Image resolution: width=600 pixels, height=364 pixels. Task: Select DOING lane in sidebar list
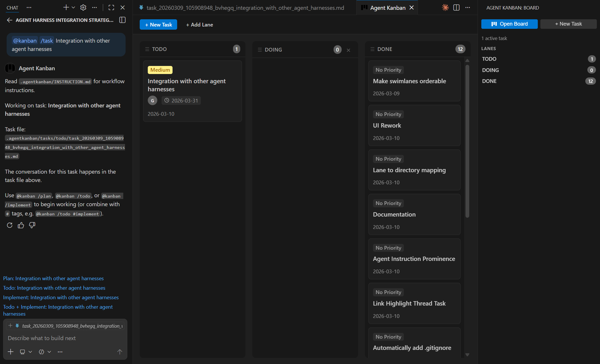point(539,70)
